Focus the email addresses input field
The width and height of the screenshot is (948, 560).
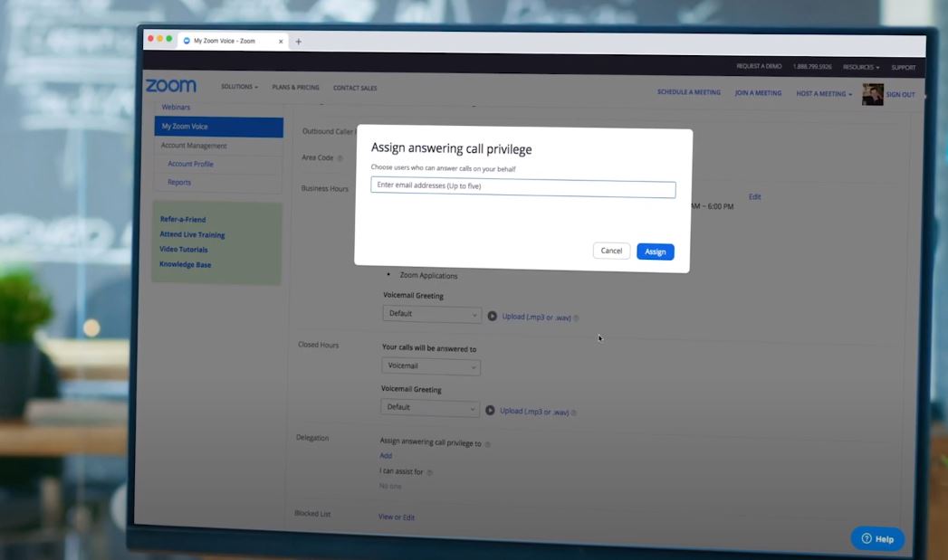[523, 188]
